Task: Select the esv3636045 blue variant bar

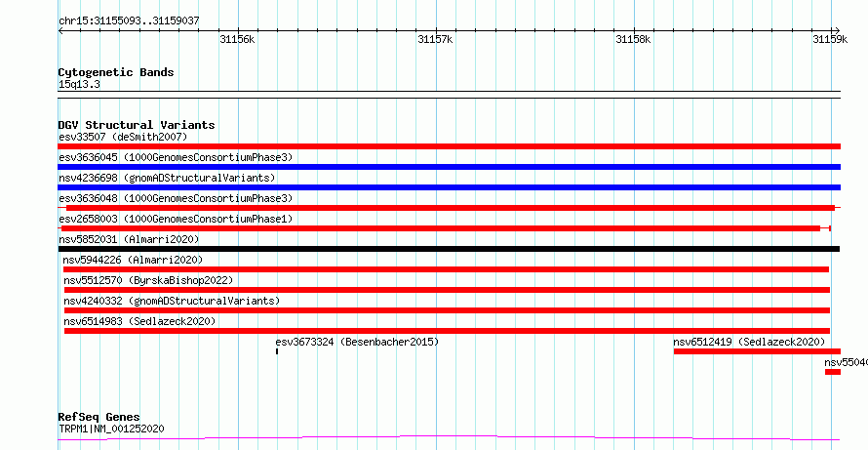Action: [449, 167]
